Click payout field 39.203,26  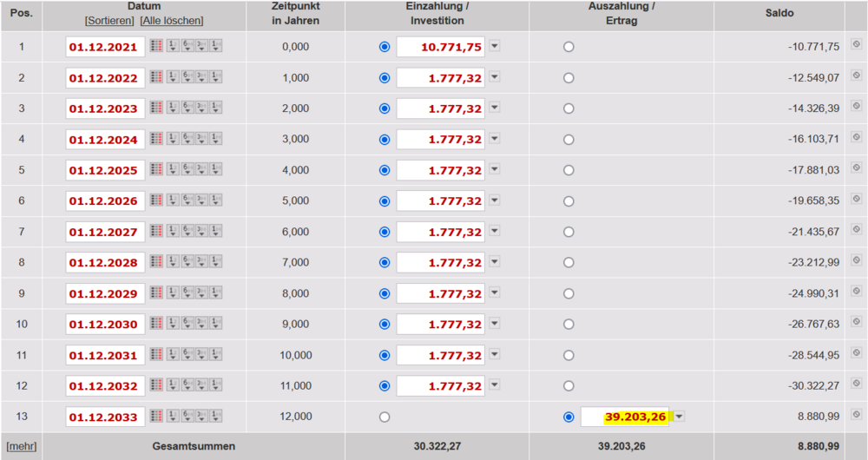pyautogui.click(x=625, y=417)
